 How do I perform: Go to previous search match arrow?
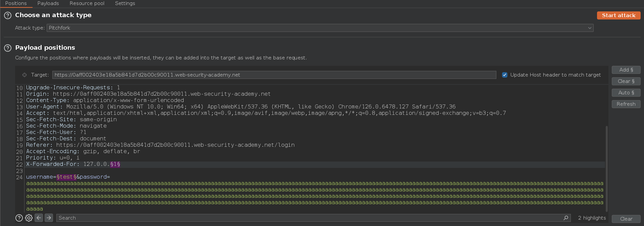click(x=39, y=218)
